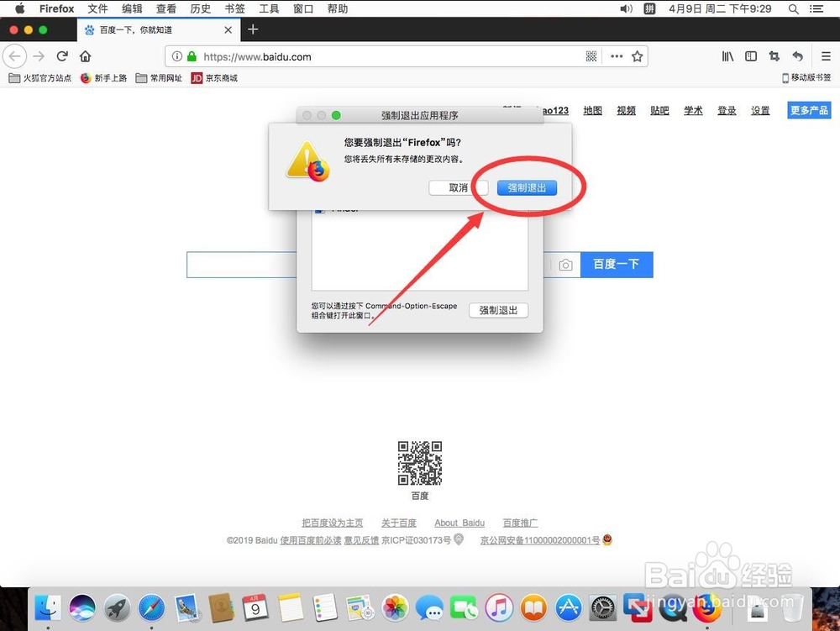
Task: Open the 文件 menu
Action: [97, 8]
